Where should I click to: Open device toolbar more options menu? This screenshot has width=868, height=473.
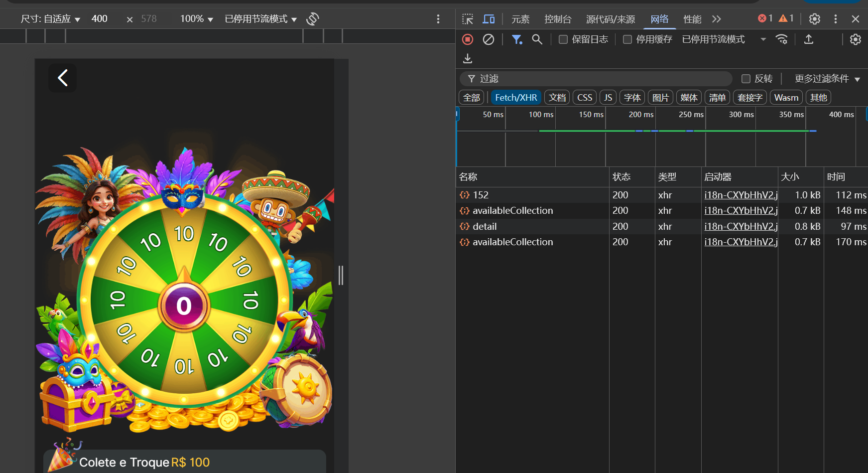(438, 19)
